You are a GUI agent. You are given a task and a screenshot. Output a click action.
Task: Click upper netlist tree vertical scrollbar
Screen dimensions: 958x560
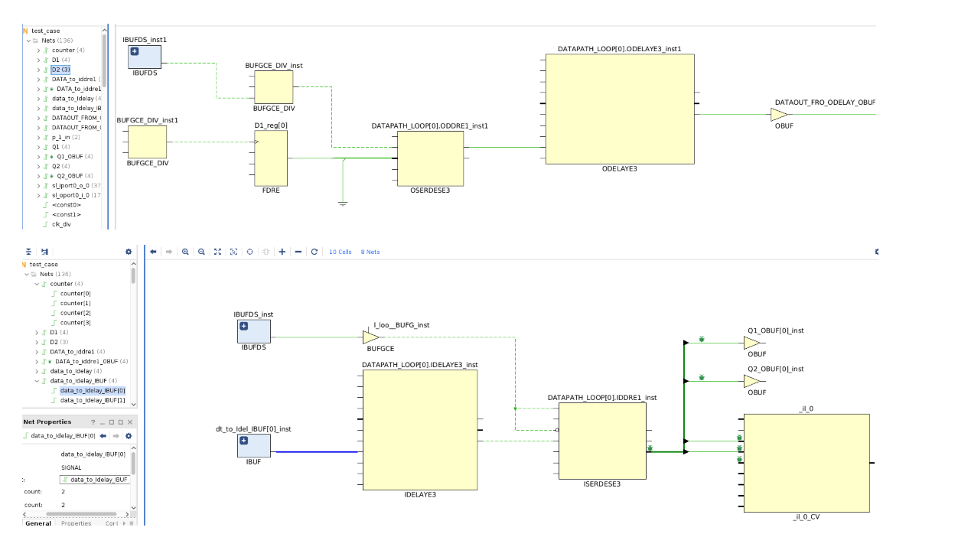105,61
